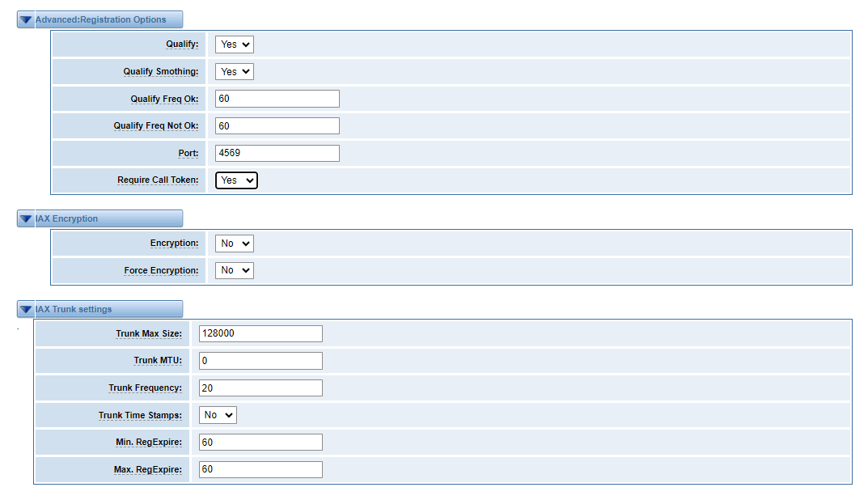Open the Qualify dropdown
868x500 pixels.
(x=235, y=44)
